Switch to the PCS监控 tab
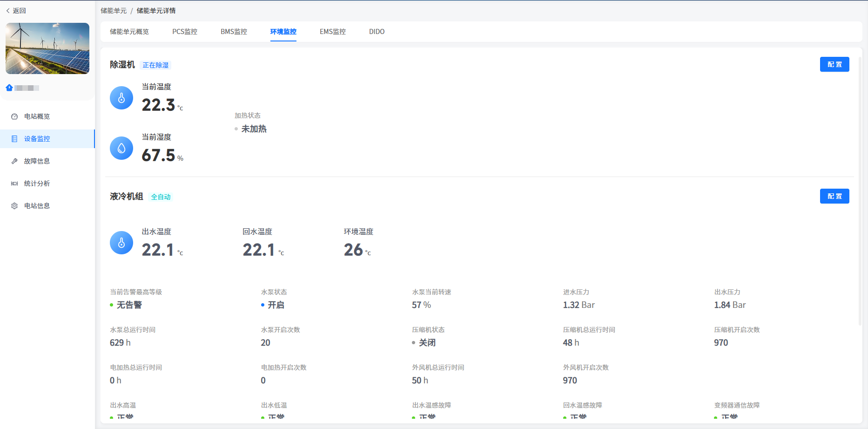Screen dimensions: 868x429 185,32
